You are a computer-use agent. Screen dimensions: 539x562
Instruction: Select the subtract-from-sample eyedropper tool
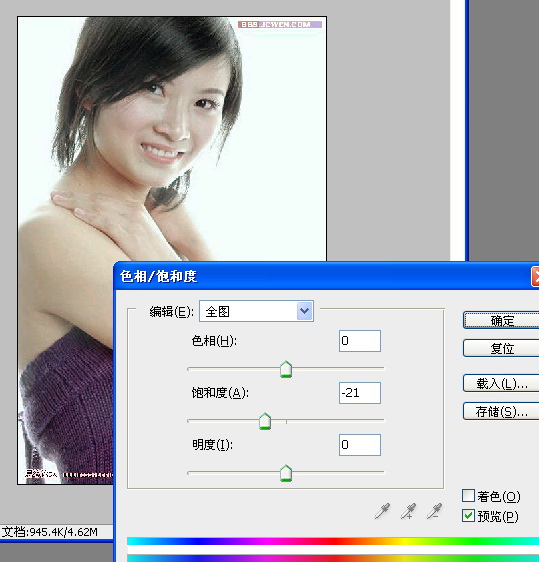(434, 511)
